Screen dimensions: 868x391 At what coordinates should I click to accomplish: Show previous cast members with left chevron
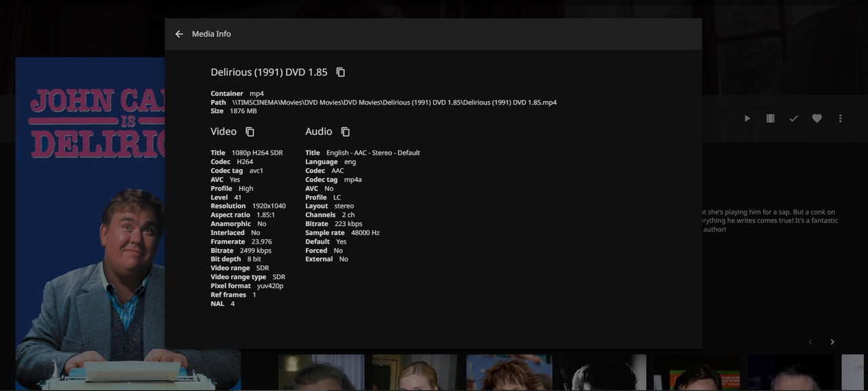[x=810, y=342]
